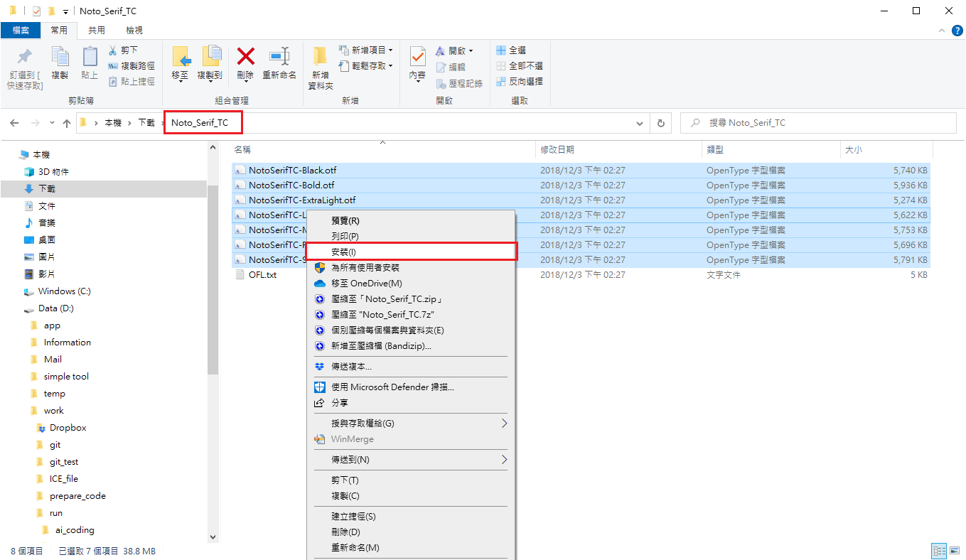Screen dimensions: 966x560
Task: Open the Dropbox folder in sidebar
Action: tap(68, 428)
